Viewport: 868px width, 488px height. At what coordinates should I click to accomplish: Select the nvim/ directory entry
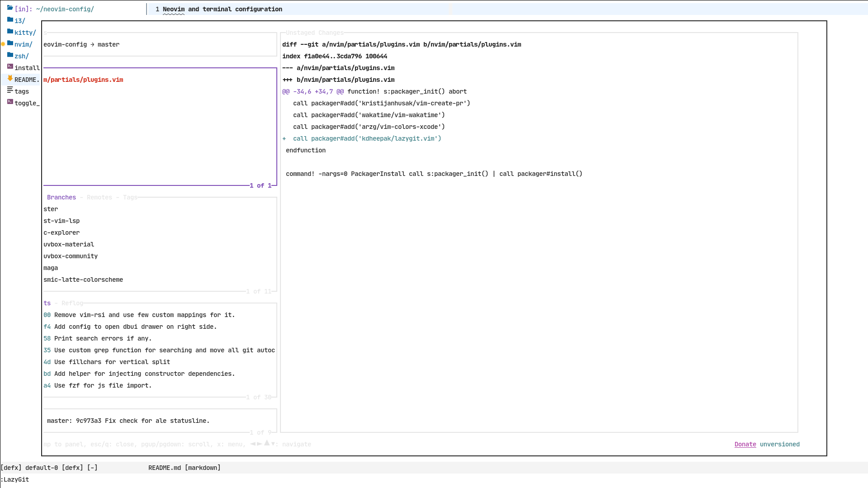click(24, 44)
